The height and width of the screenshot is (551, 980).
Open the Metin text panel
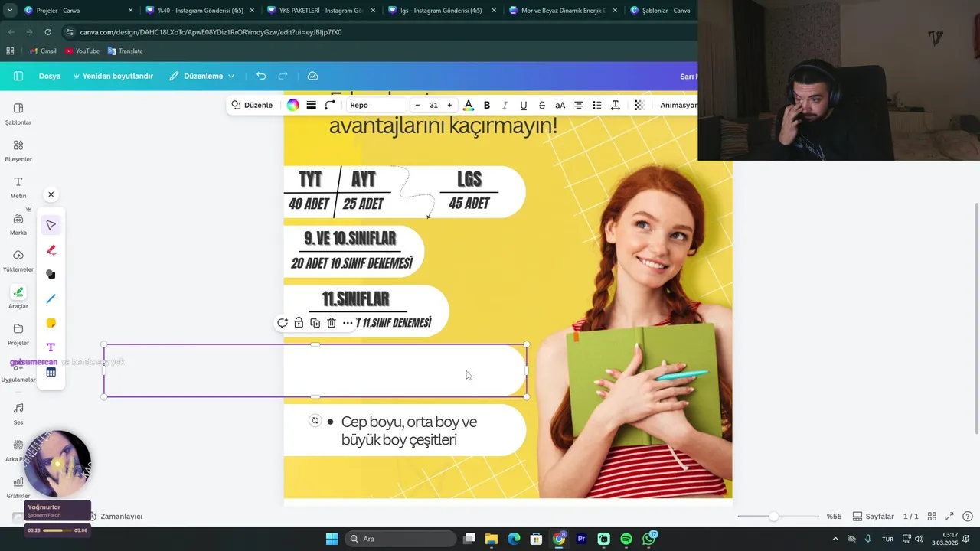coord(18,187)
